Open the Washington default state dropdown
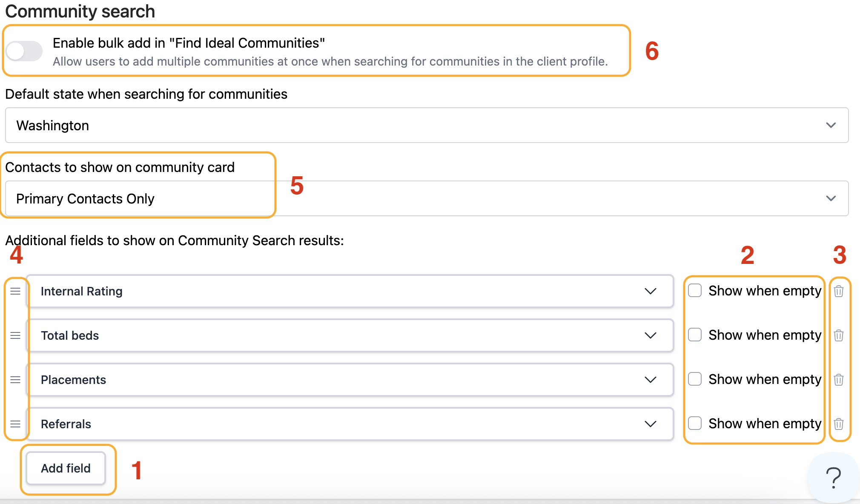This screenshot has width=860, height=504. (427, 125)
